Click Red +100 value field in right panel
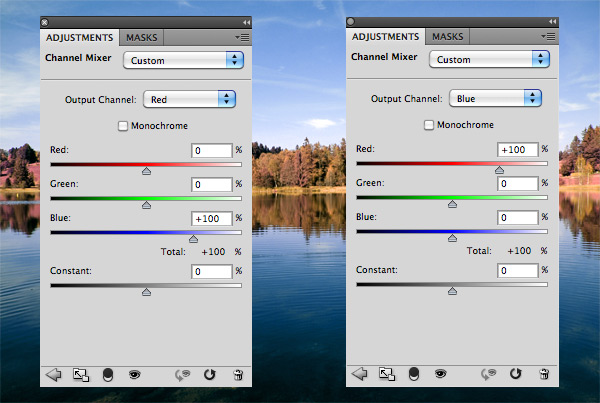The image size is (600, 403). pyautogui.click(x=518, y=149)
